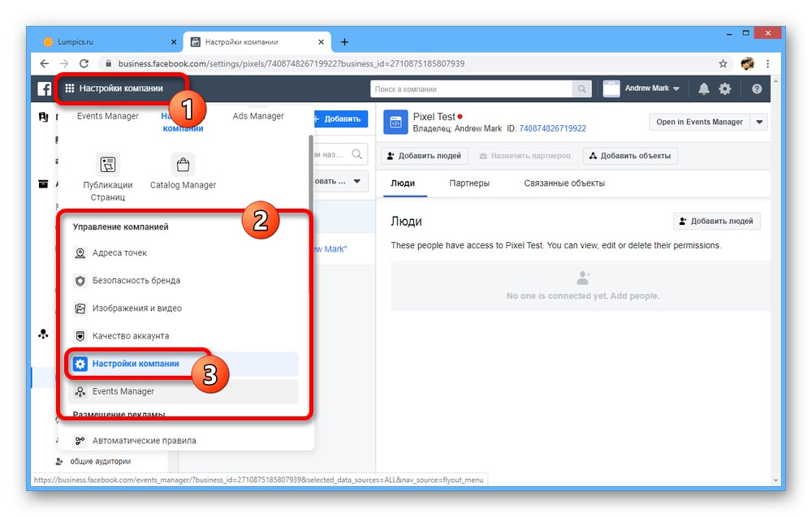
Task: Click the Изображения и видео icon
Action: (x=80, y=308)
